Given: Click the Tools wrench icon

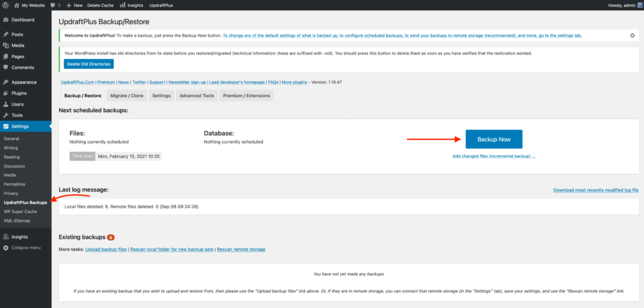Looking at the screenshot, I should [x=6, y=115].
